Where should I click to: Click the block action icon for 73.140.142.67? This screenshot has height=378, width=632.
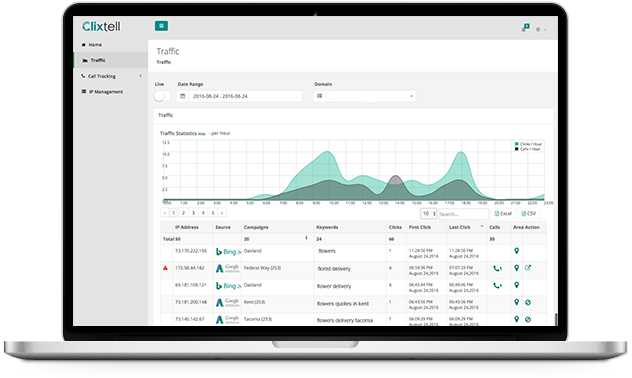point(528,320)
